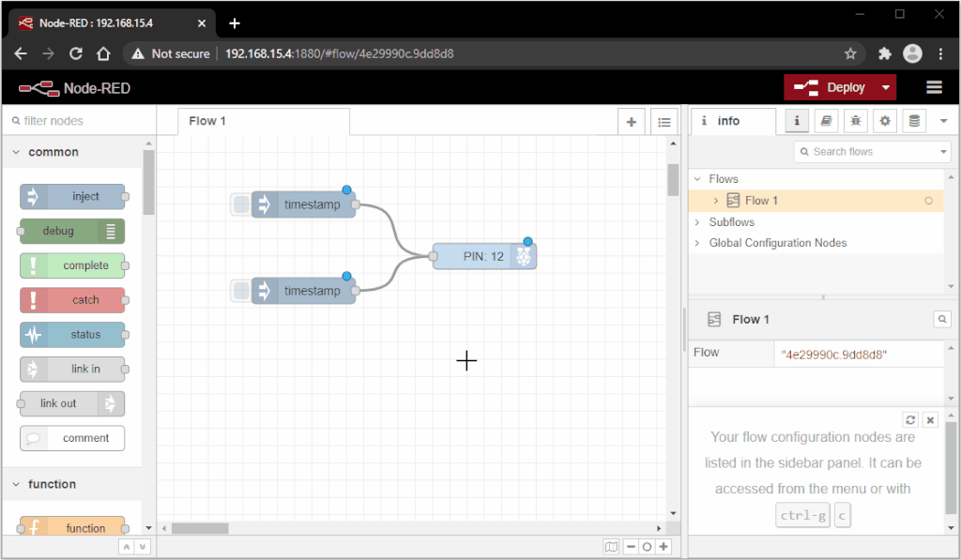This screenshot has height=560, width=961.
Task: Select the PIN: 12 Raspberry Pi node
Action: click(x=484, y=256)
